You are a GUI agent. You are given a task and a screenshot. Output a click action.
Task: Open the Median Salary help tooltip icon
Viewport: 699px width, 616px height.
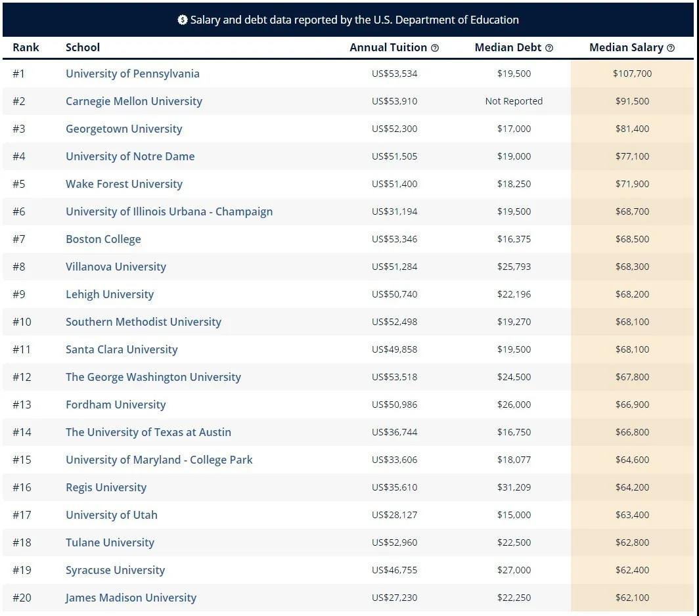[671, 48]
